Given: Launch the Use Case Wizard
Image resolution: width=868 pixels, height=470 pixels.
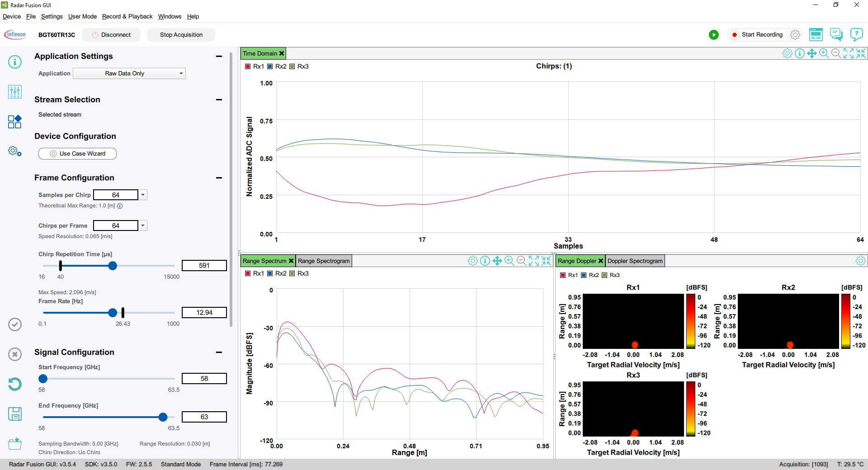Looking at the screenshot, I should (x=77, y=154).
